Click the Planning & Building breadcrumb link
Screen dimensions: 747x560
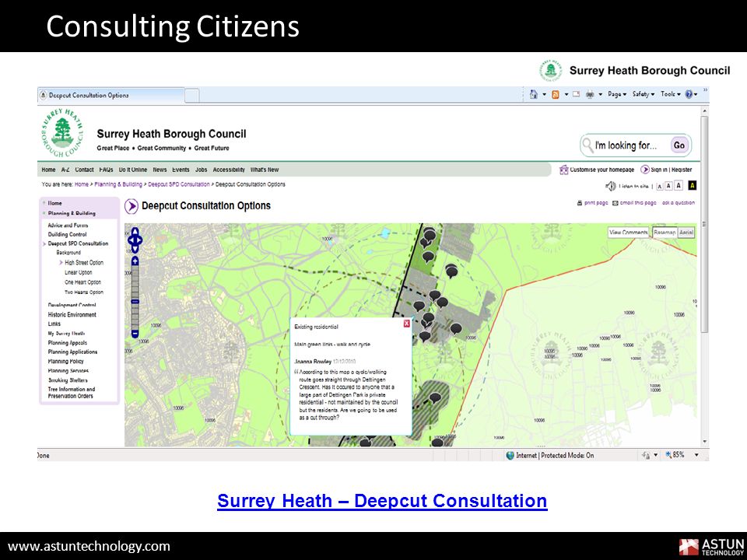point(118,184)
